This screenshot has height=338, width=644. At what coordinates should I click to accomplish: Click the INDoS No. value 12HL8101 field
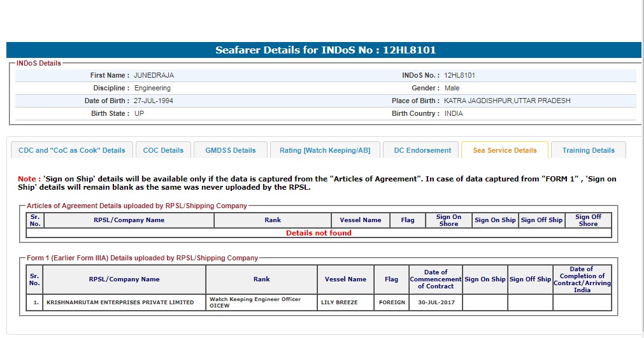coord(459,75)
